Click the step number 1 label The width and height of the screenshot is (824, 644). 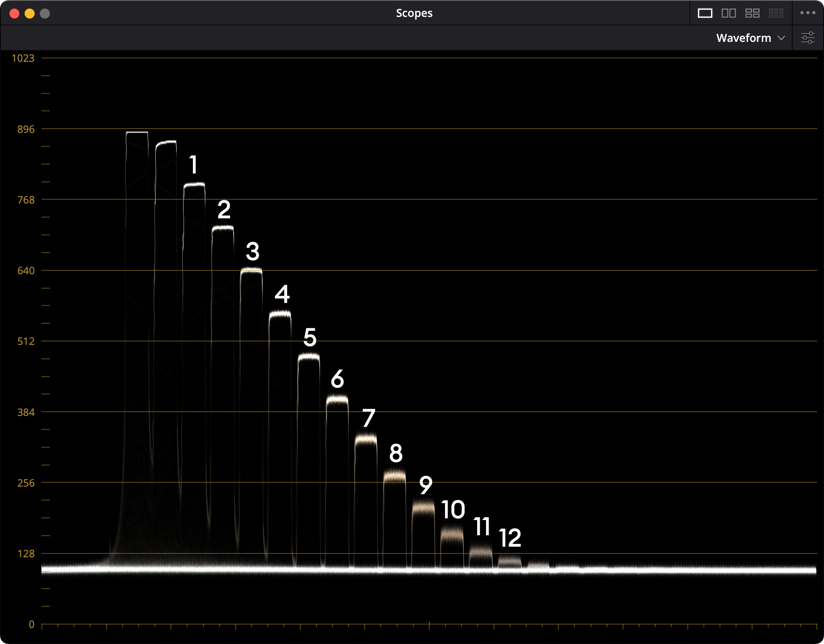[x=193, y=165]
